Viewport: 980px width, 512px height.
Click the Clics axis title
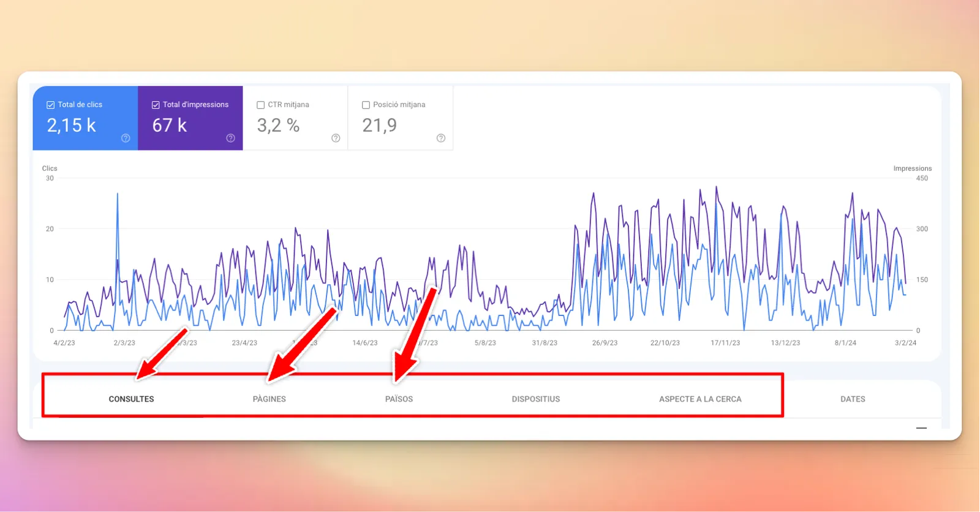click(x=50, y=168)
